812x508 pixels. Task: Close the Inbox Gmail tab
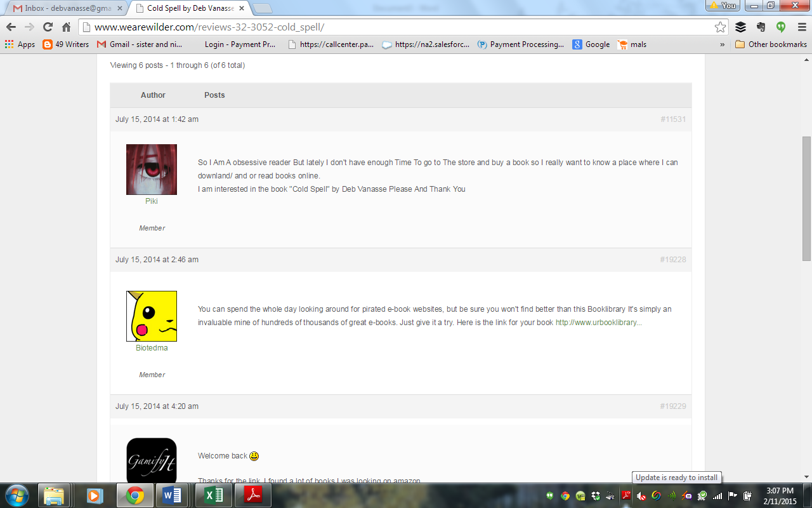(x=119, y=8)
